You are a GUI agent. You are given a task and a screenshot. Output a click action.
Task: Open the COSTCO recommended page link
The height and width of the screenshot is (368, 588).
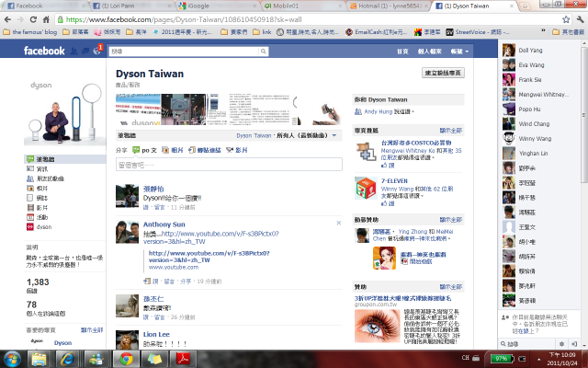416,143
